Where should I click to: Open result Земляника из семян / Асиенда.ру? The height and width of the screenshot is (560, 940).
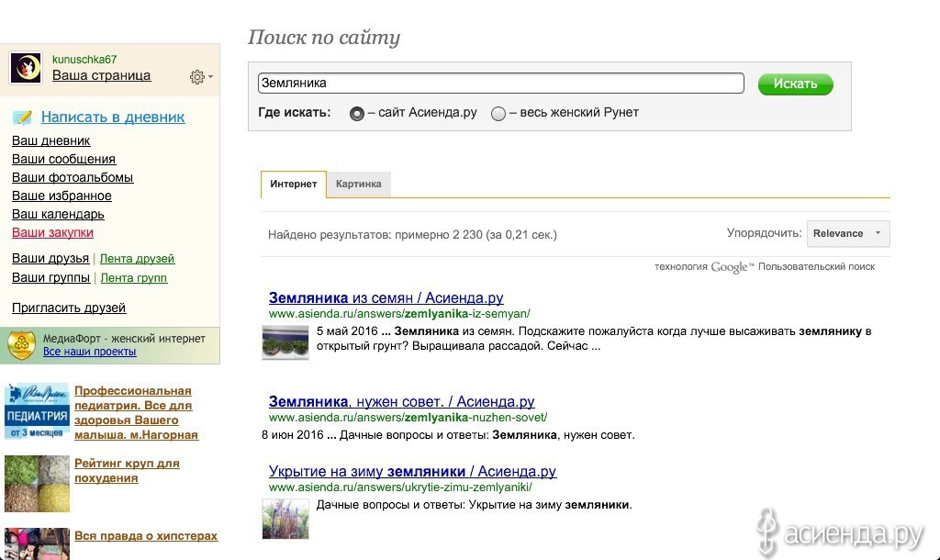click(x=386, y=297)
